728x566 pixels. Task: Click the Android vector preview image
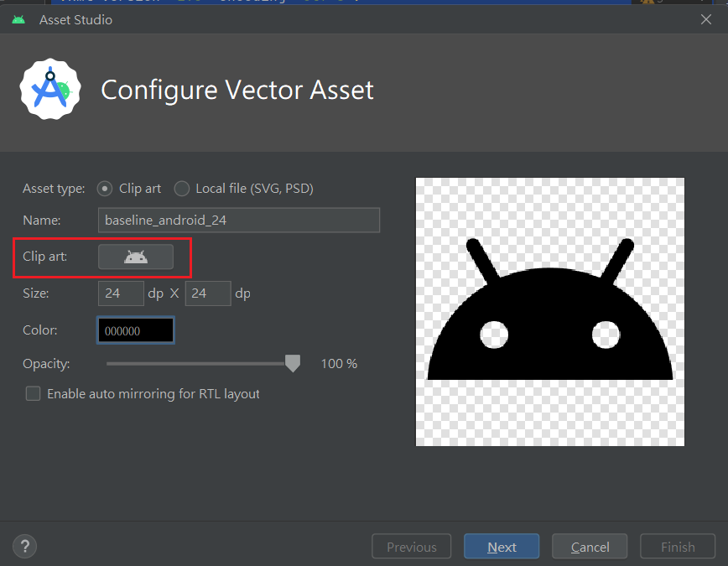549,312
